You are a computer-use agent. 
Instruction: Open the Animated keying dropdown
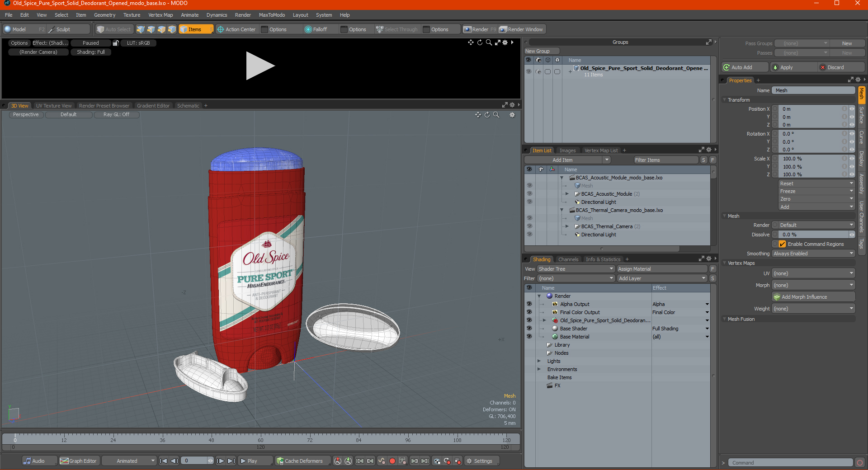coord(129,461)
